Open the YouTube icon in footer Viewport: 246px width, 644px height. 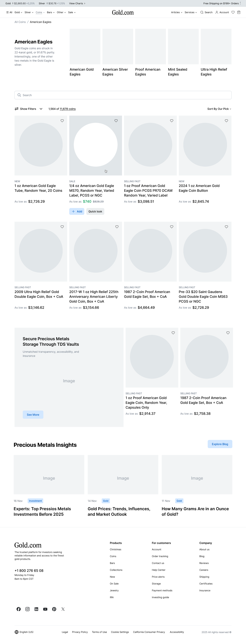[45, 609]
